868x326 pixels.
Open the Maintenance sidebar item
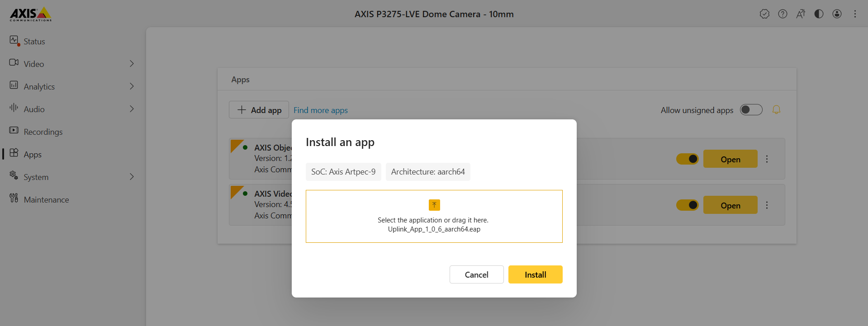click(46, 199)
